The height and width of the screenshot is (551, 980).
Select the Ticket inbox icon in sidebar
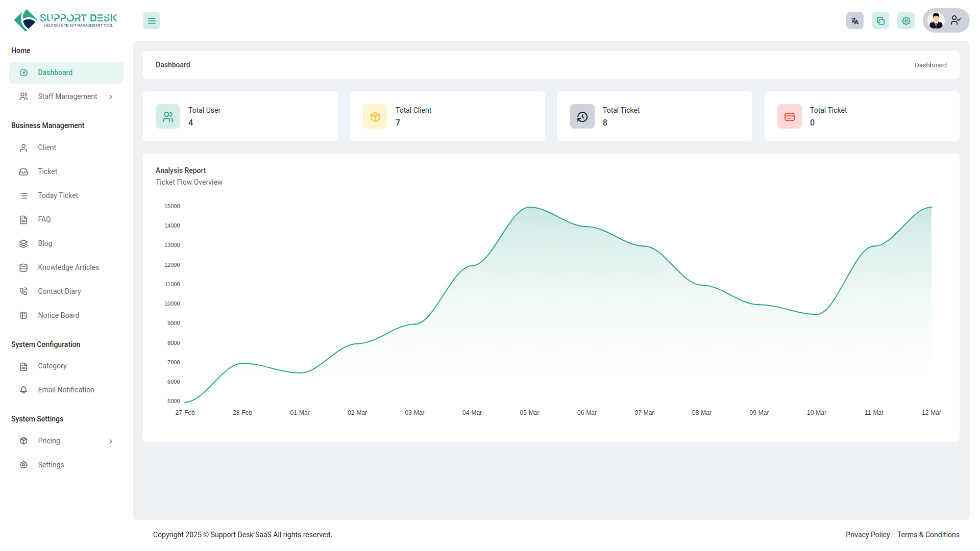coord(23,171)
